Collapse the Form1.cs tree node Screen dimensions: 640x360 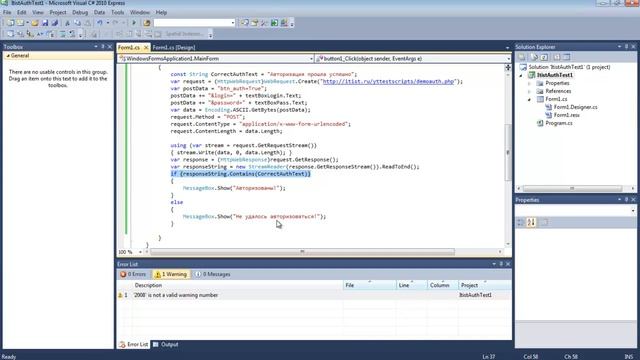pyautogui.click(x=530, y=99)
